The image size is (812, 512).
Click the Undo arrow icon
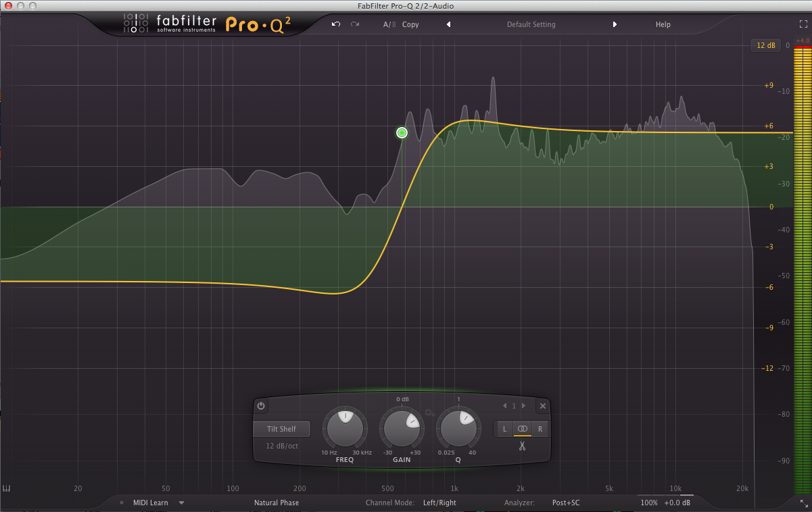[x=336, y=24]
